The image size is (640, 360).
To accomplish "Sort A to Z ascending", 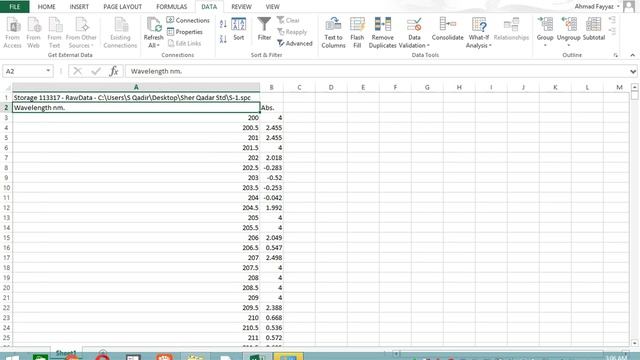I will 223,24.
